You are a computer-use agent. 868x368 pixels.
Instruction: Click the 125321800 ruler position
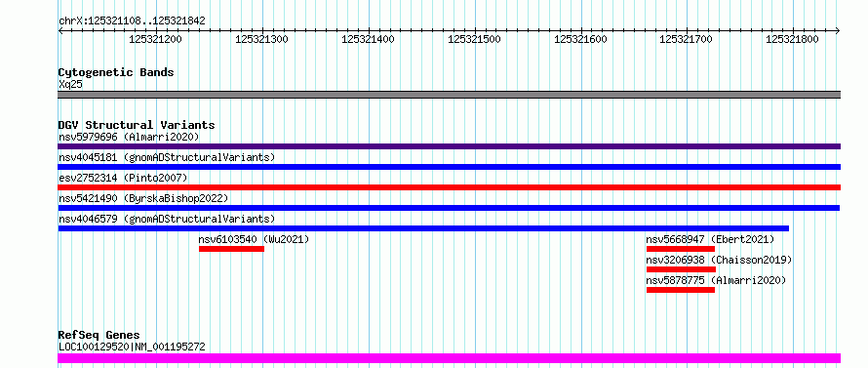coord(792,39)
